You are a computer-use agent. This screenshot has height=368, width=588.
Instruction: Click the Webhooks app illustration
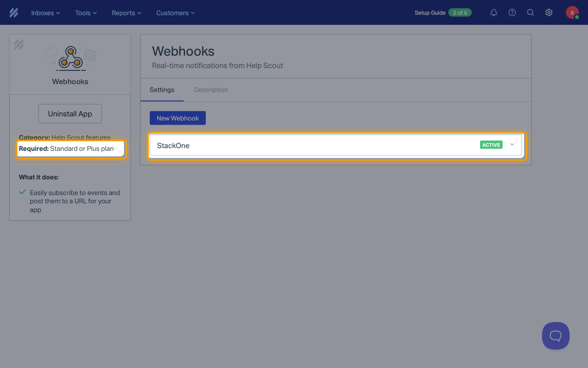pyautogui.click(x=71, y=58)
